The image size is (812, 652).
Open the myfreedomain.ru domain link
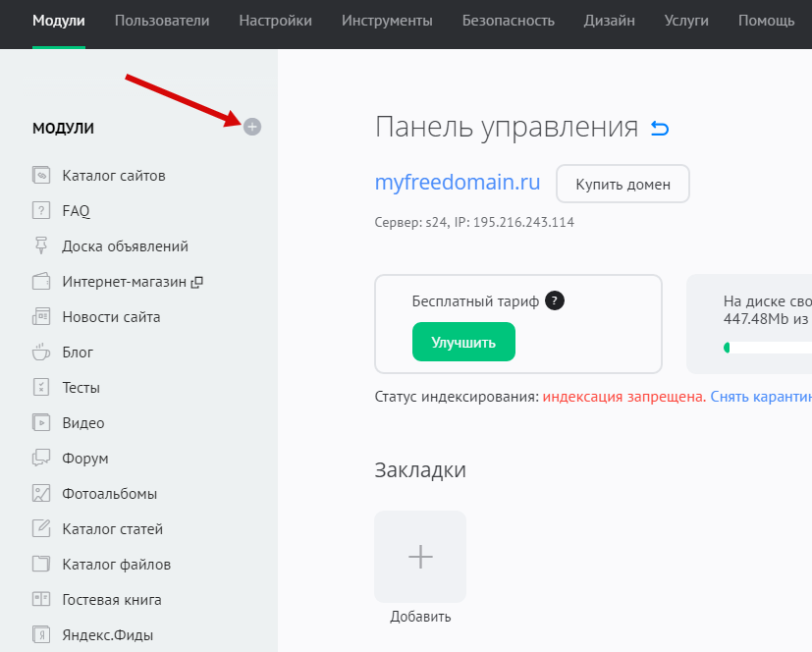click(x=458, y=183)
